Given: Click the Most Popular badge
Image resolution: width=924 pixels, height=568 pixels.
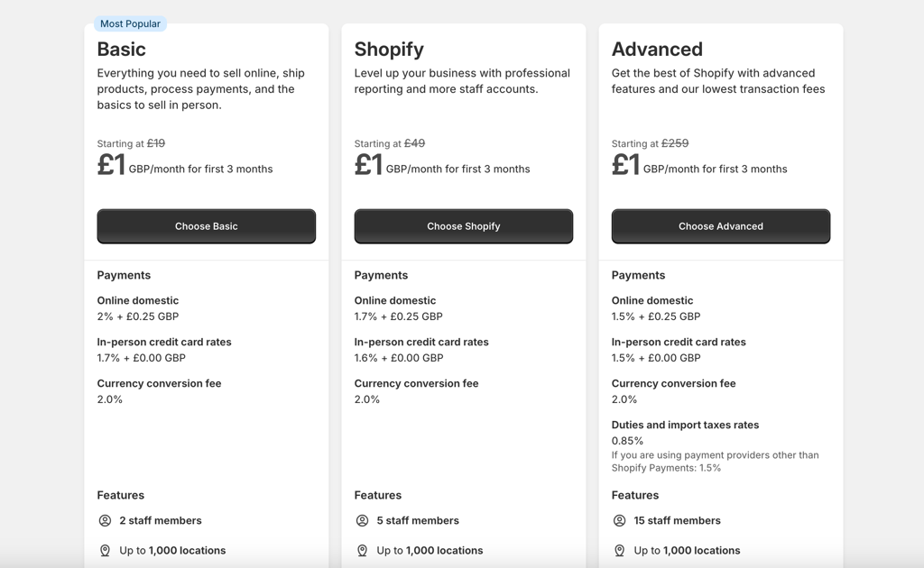Looking at the screenshot, I should click(130, 23).
